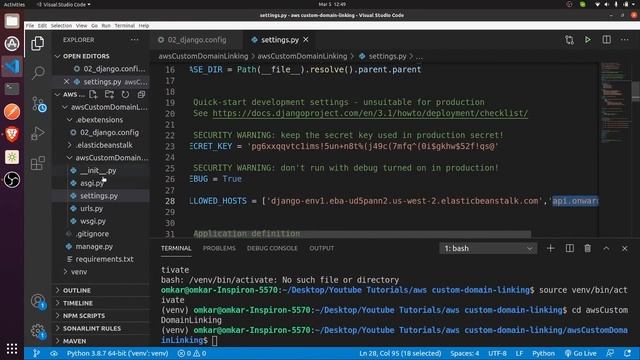Open the Selection menu

pyautogui.click(x=61, y=25)
